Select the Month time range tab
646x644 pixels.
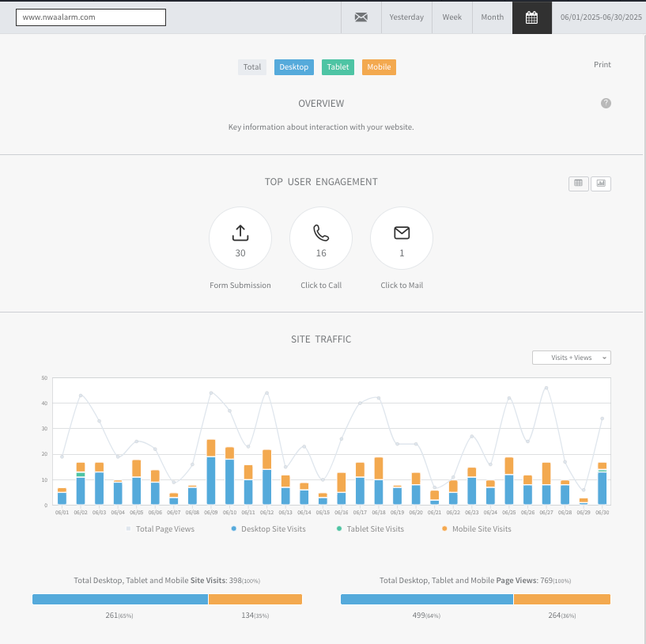tap(493, 17)
